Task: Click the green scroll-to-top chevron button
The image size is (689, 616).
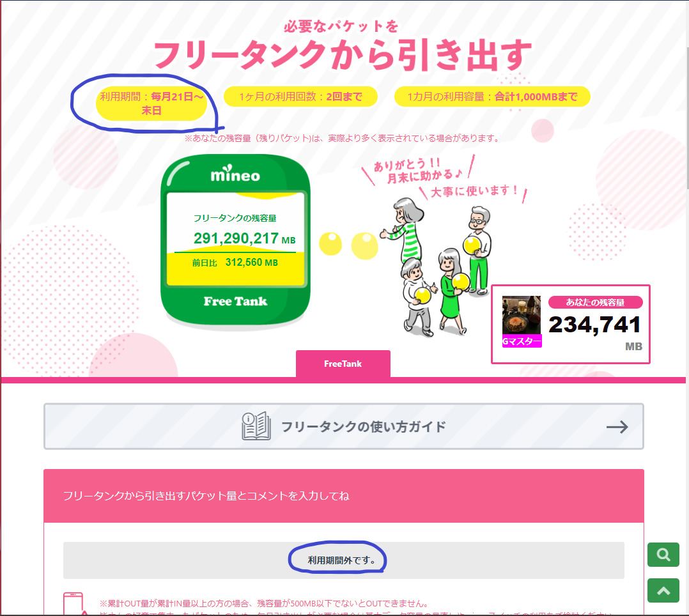Action: click(x=663, y=590)
